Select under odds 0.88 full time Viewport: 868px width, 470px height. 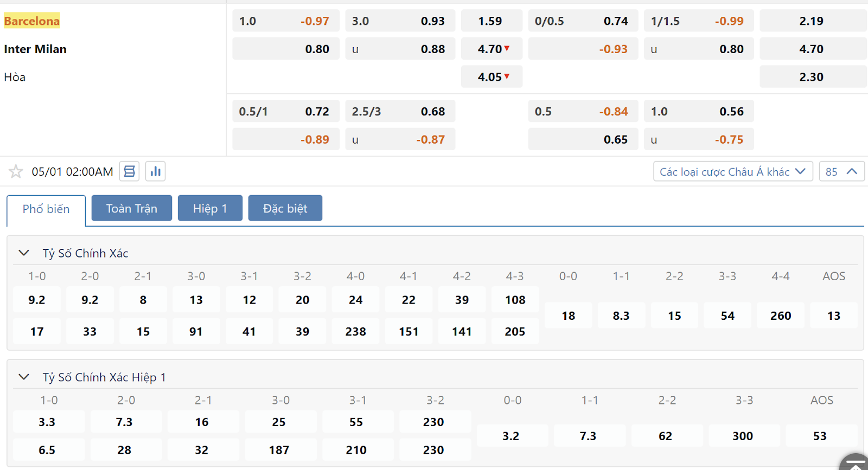(x=400, y=49)
